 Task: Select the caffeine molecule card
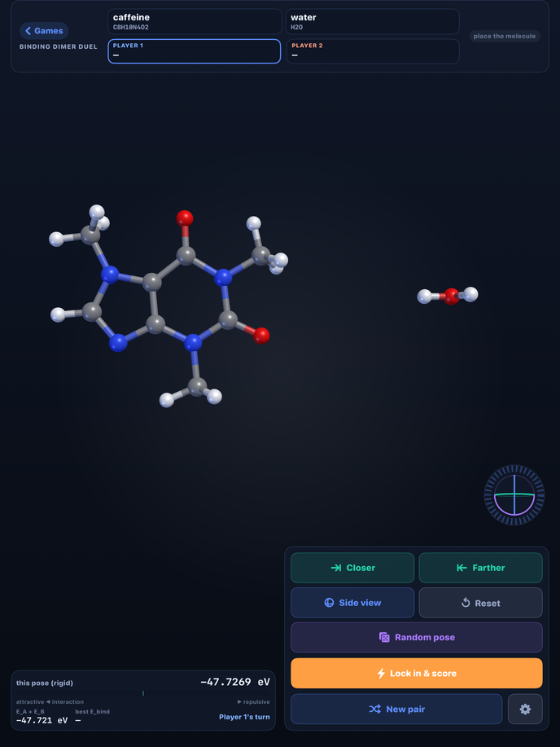(x=195, y=21)
